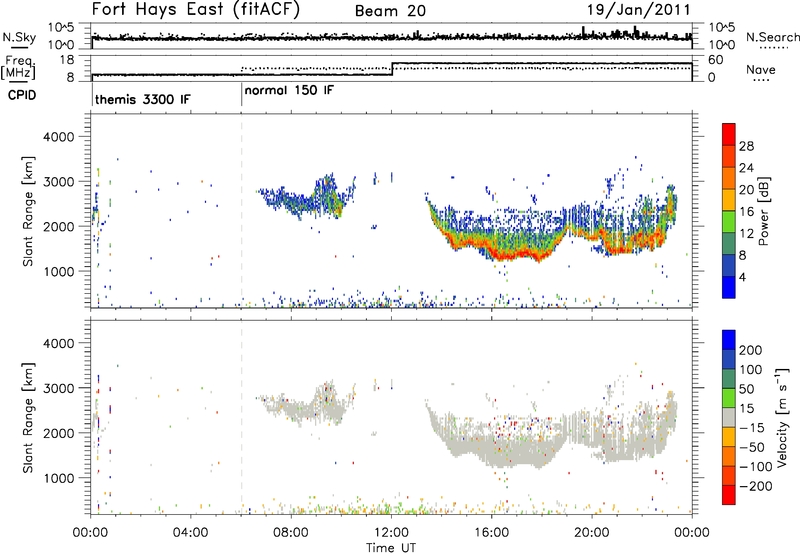Click the 'Power [dB]' colorbar label
This screenshot has width=800, height=554.
point(763,211)
